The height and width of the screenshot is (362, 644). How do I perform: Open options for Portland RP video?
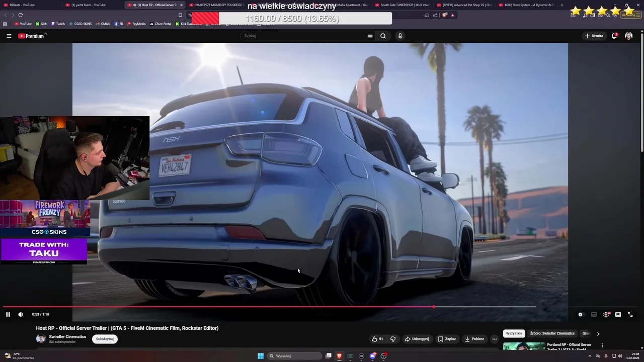(602, 345)
